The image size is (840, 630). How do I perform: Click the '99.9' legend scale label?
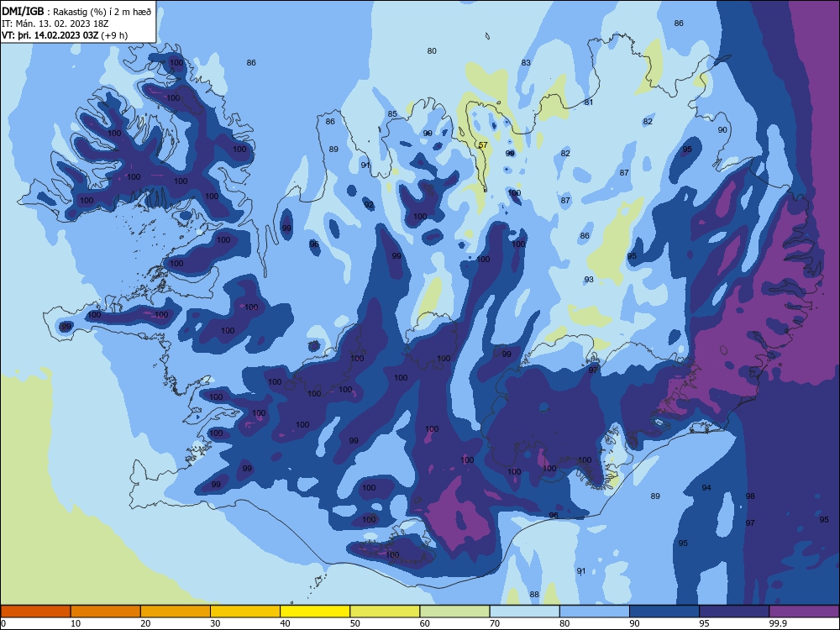pos(778,623)
